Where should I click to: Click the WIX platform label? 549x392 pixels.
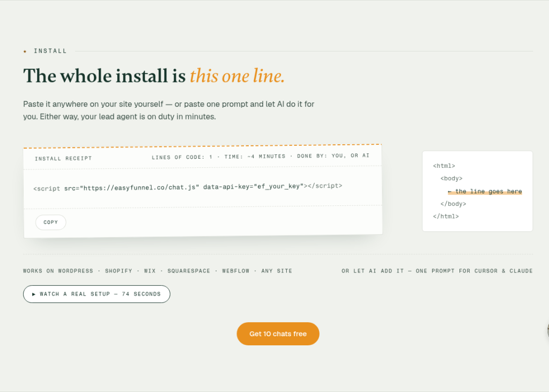[x=150, y=271]
